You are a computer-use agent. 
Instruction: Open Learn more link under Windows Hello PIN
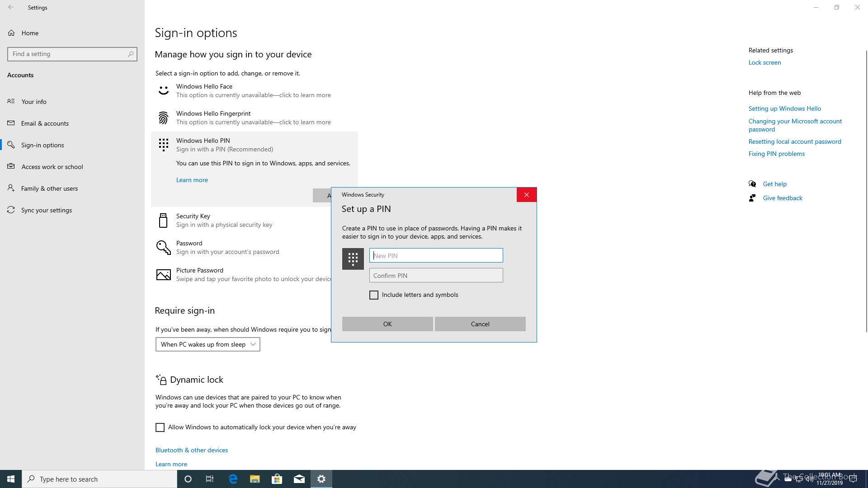[x=192, y=180]
